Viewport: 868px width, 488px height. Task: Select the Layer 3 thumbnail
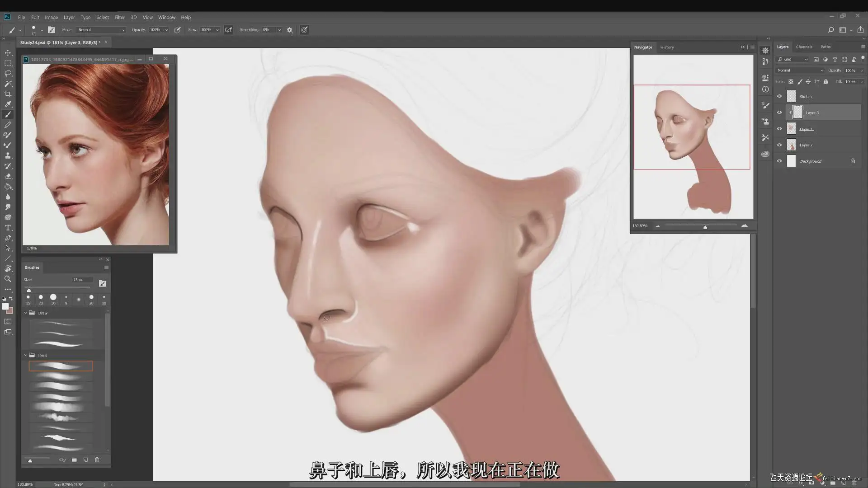798,113
